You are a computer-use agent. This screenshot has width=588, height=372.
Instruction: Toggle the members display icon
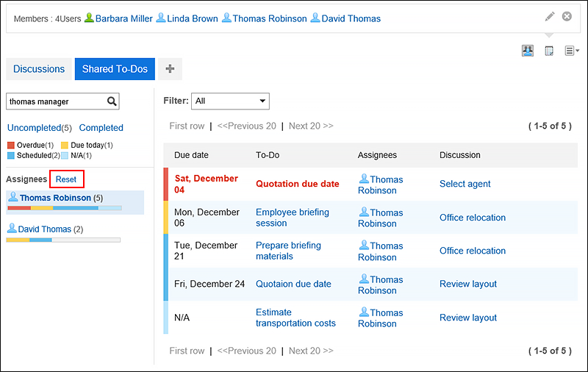point(528,51)
